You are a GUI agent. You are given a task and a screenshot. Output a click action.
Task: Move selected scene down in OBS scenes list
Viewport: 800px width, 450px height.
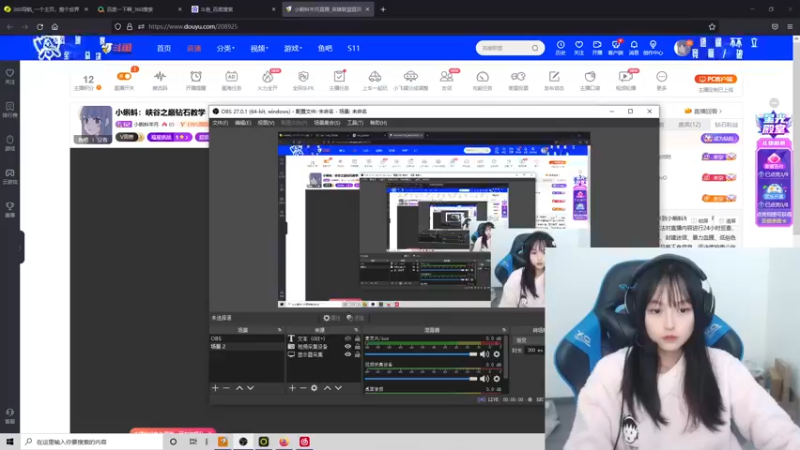(x=251, y=388)
